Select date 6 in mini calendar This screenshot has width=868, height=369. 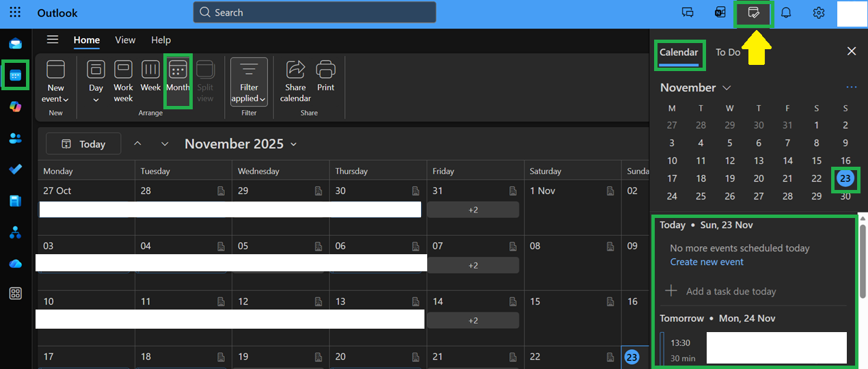[x=759, y=143]
